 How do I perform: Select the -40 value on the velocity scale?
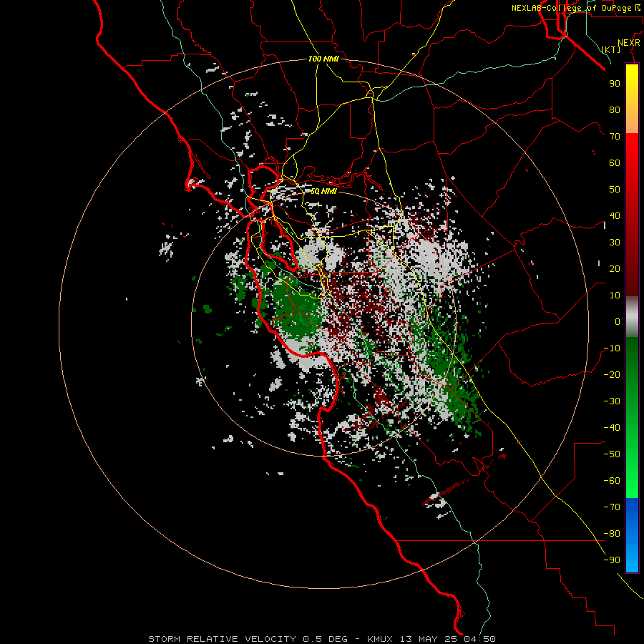click(612, 428)
